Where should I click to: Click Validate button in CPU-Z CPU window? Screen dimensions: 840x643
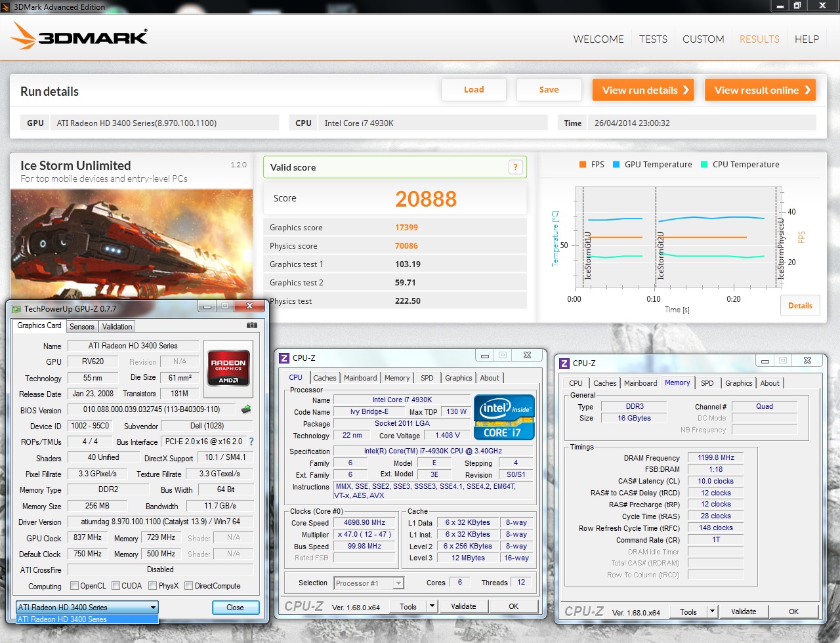pos(463,606)
